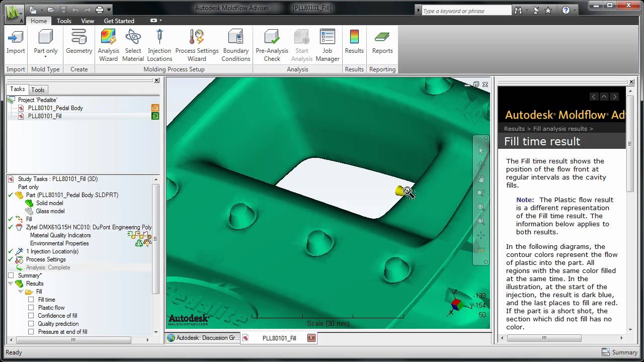Viewport: 644px width, 362px height.
Task: Collapse the Fill folder node
Action: 21,292
